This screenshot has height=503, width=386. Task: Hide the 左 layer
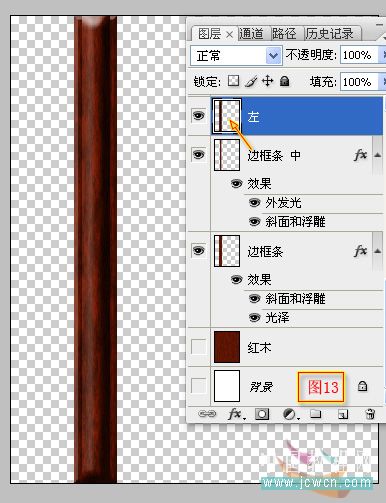(x=199, y=116)
